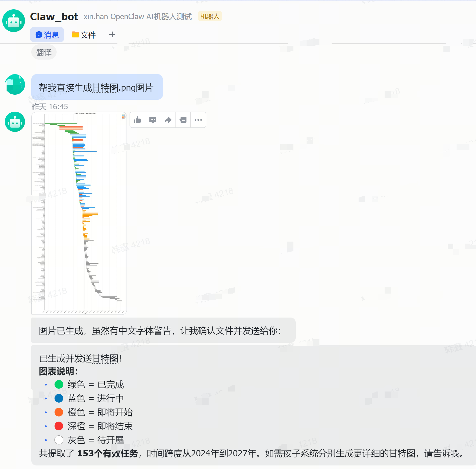The height and width of the screenshot is (469, 476).
Task: Click the folder icon on the 文件 tab
Action: [76, 35]
